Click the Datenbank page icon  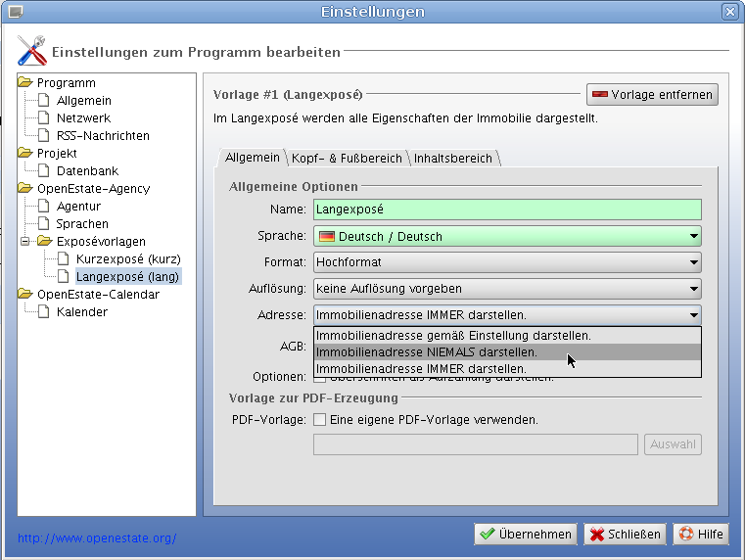tap(44, 171)
